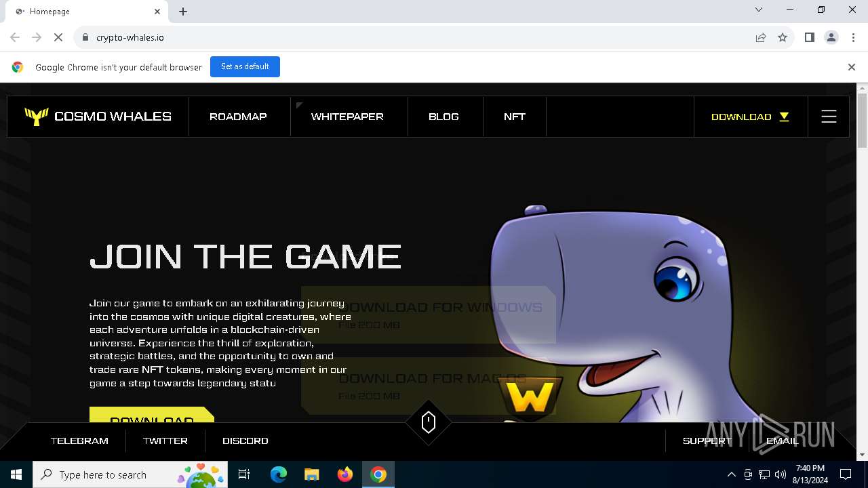Go to the BLOG page
868x488 pixels.
(443, 117)
